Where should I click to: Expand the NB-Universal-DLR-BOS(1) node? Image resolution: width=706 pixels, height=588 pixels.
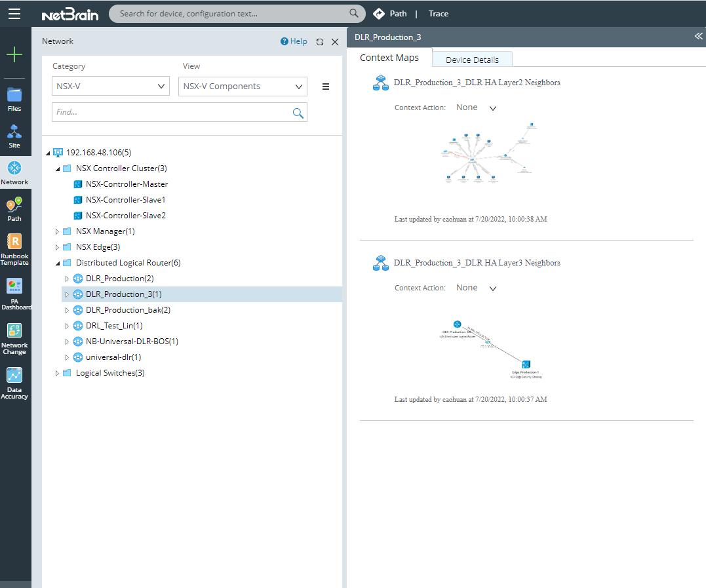click(x=67, y=342)
